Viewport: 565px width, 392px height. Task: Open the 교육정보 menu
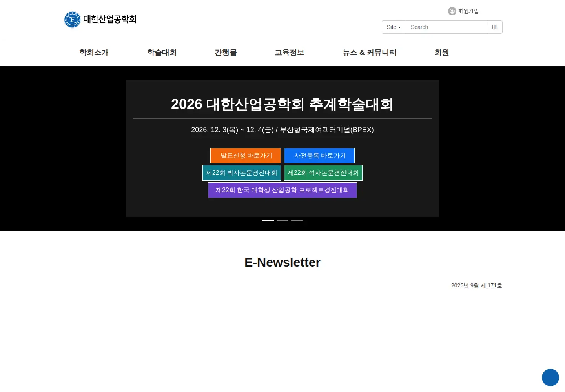(290, 53)
